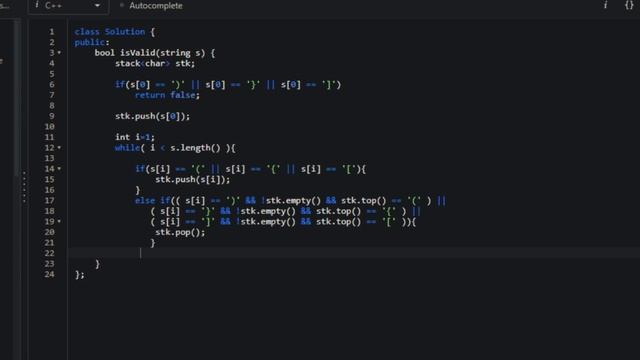Viewport: 640px width, 360px height.
Task: Click line number 24 in the gutter
Action: (49, 275)
